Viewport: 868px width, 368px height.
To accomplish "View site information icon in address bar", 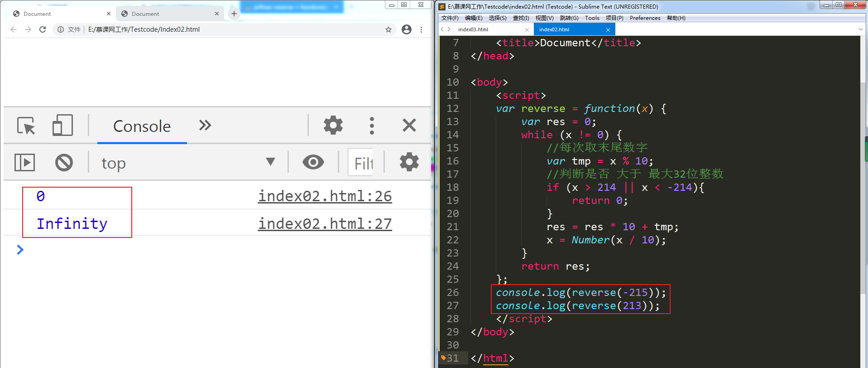I will 61,29.
